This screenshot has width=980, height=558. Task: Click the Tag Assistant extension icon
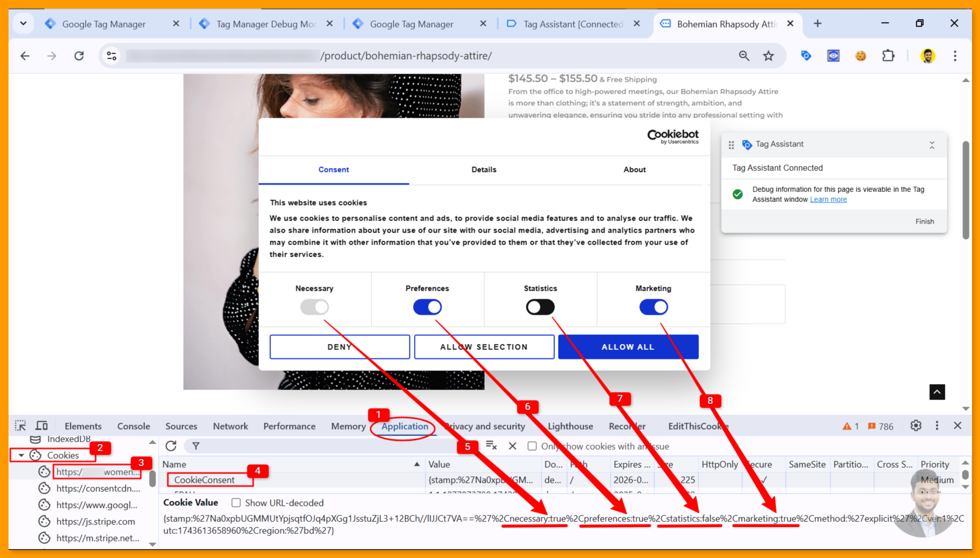(806, 56)
